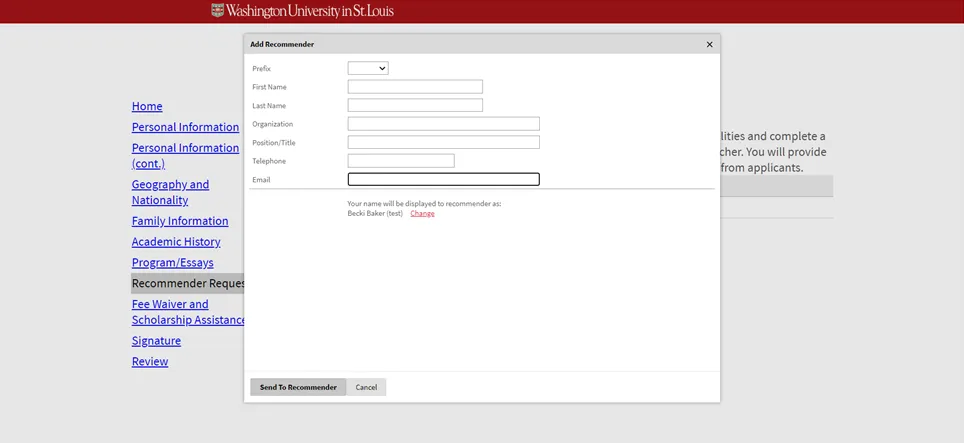
Task: Click the Washington University logo
Action: click(302, 11)
